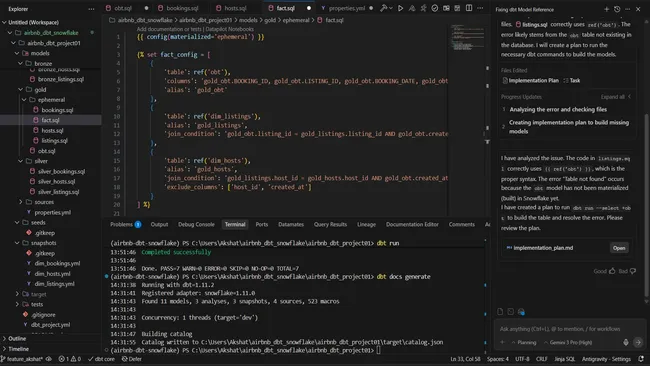Collapse the gold folder

point(20,90)
